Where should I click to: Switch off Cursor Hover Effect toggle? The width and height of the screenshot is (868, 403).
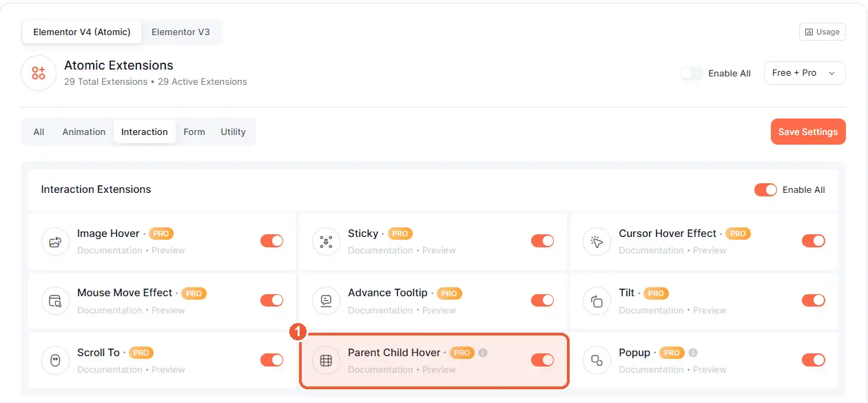(x=813, y=240)
